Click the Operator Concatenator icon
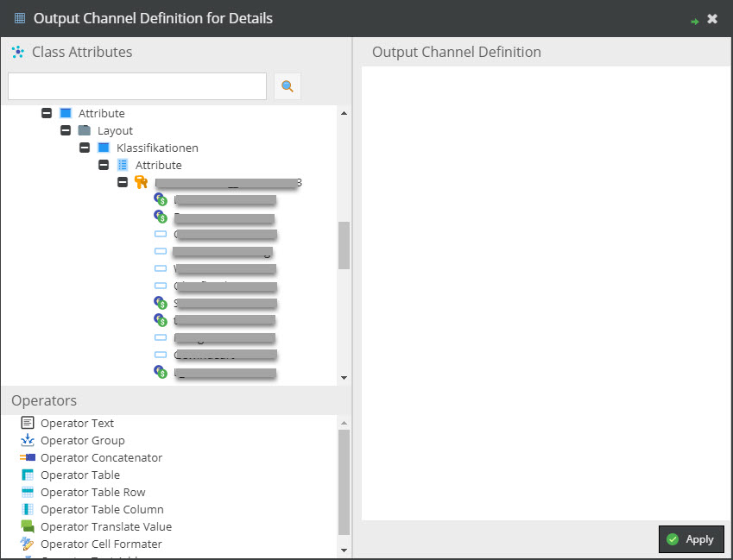The height and width of the screenshot is (560, 733). coord(28,457)
